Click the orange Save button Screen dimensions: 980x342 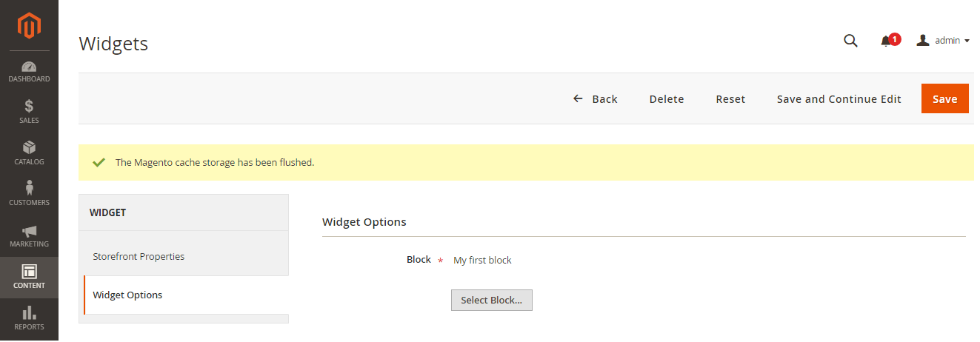[x=945, y=98]
